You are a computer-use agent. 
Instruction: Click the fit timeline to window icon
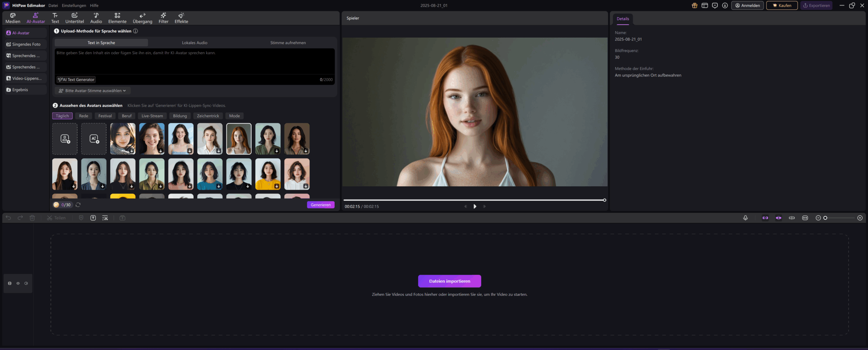pos(805,218)
